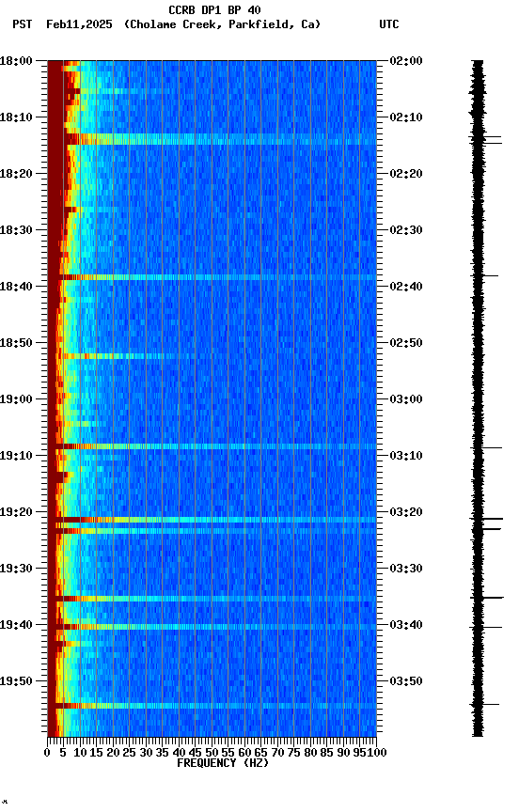Screen dimensions: 519x812
Task: Click the 'PST' timezone label
Action: pos(23,24)
